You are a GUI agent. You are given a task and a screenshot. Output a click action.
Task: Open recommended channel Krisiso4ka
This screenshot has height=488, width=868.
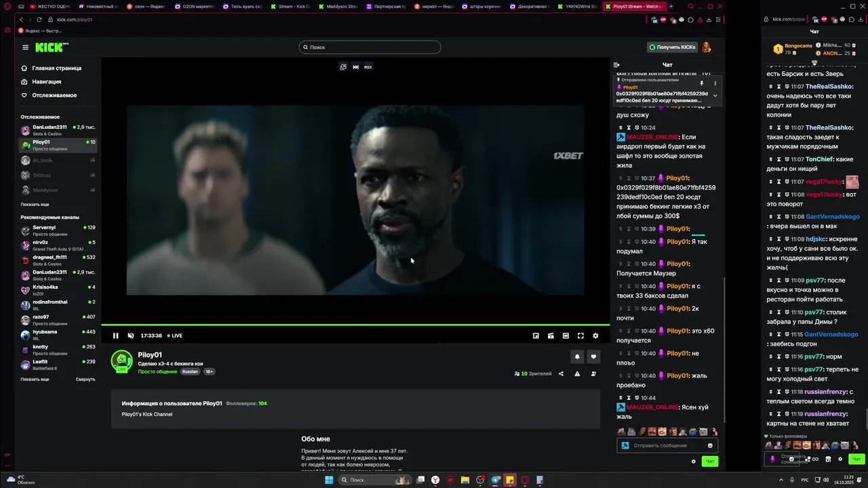58,290
